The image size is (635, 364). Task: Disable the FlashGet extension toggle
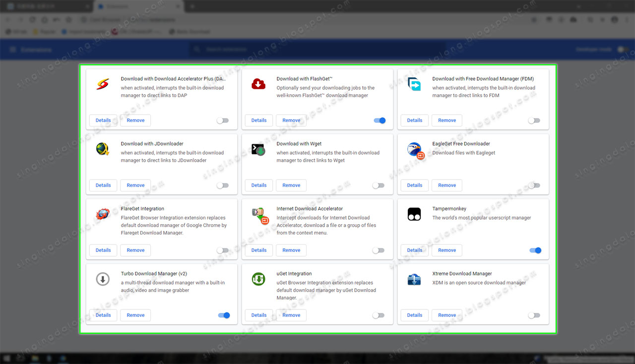coord(380,121)
